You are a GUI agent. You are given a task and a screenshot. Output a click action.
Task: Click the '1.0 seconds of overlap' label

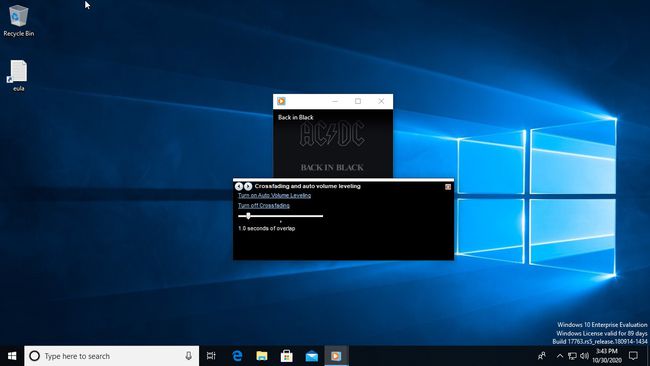pyautogui.click(x=267, y=228)
